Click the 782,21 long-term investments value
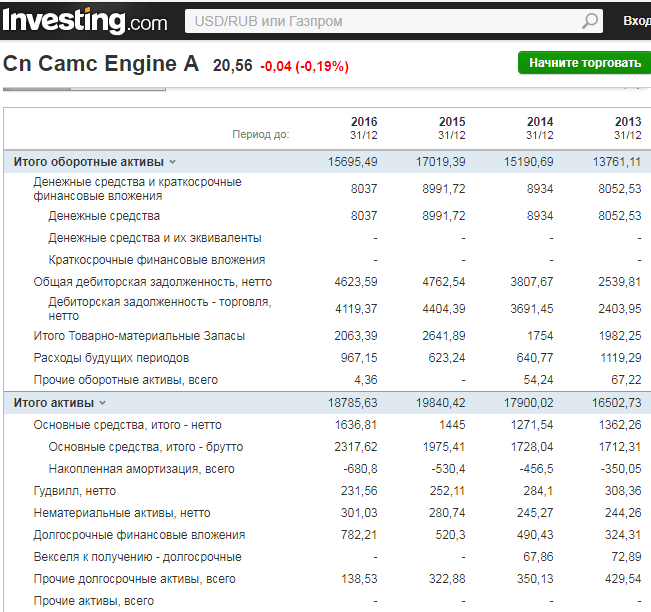The height and width of the screenshot is (612, 651). click(x=359, y=535)
